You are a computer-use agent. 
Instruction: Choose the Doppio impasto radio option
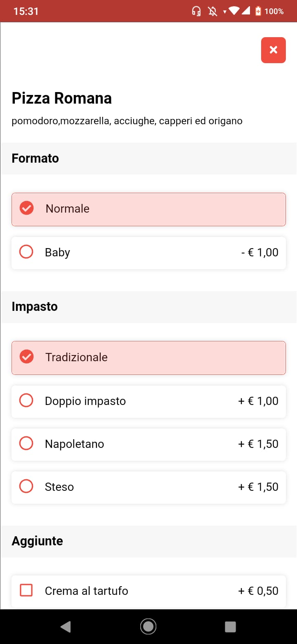[x=26, y=400]
